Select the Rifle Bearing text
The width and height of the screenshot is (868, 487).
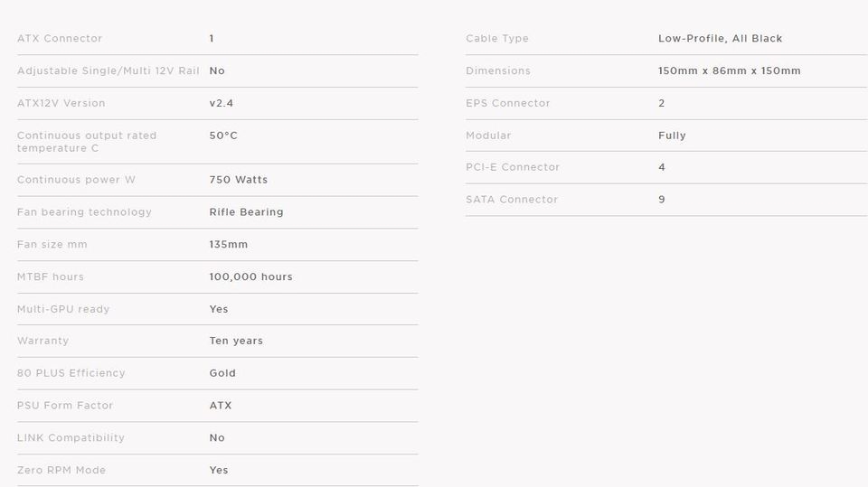246,212
